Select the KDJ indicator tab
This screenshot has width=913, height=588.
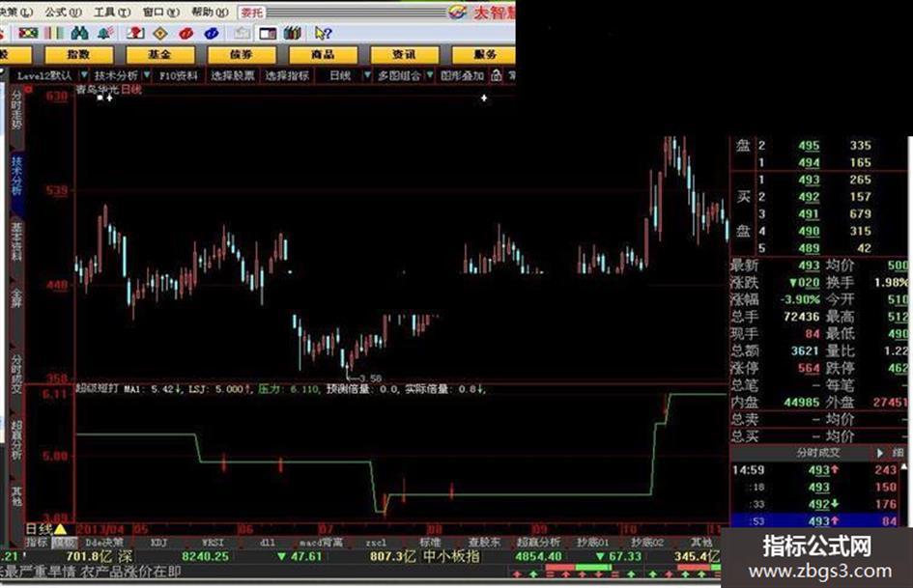(158, 543)
